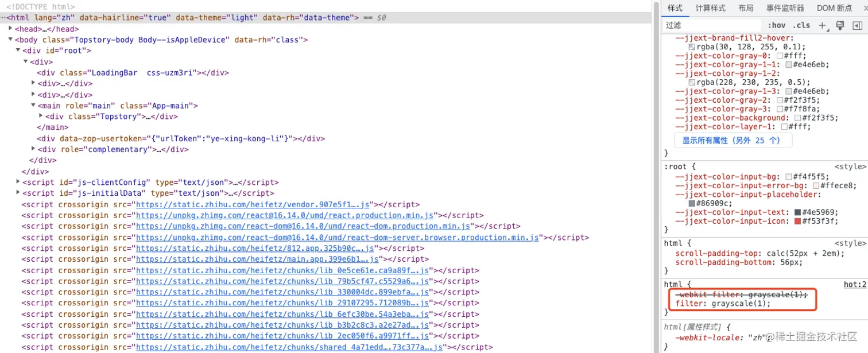Collapse the body Topstory-body node
868x353 pixels.
pos(11,40)
